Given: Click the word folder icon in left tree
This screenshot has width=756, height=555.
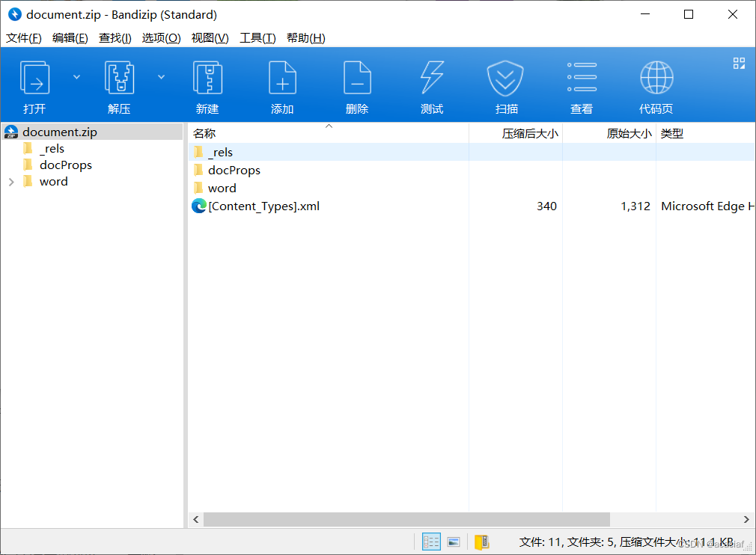Looking at the screenshot, I should (x=28, y=181).
